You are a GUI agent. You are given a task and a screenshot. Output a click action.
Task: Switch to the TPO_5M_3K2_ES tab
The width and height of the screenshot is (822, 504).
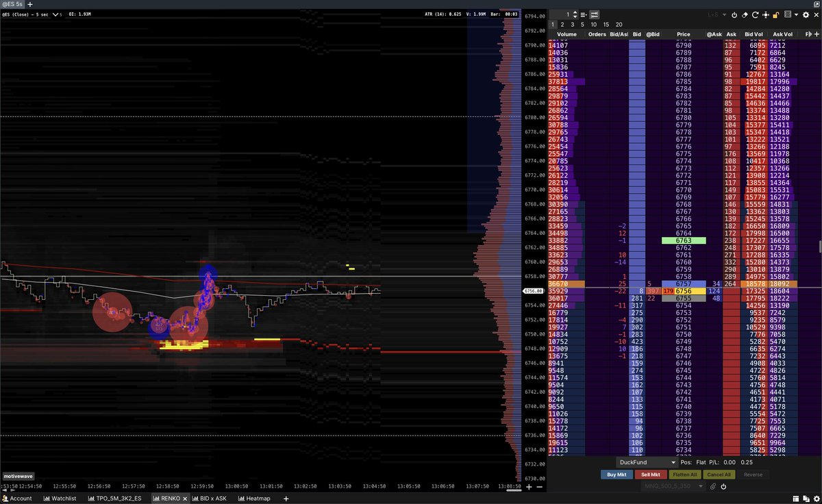[115, 499]
